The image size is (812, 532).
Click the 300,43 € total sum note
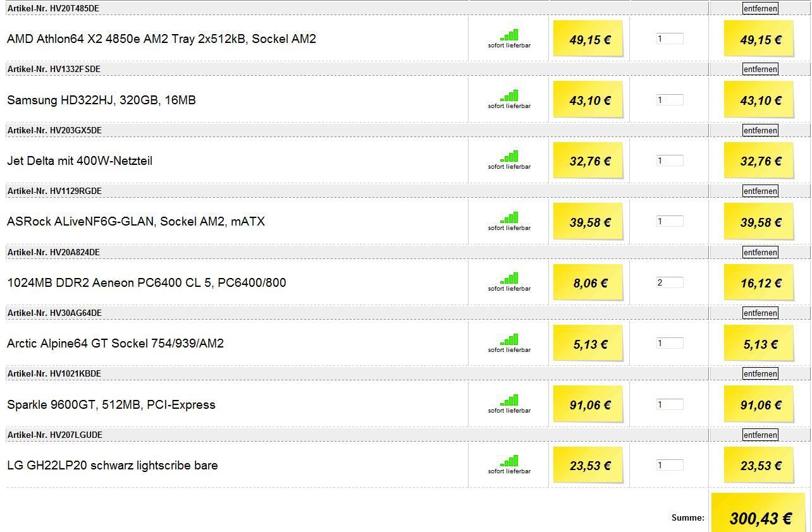(x=760, y=518)
